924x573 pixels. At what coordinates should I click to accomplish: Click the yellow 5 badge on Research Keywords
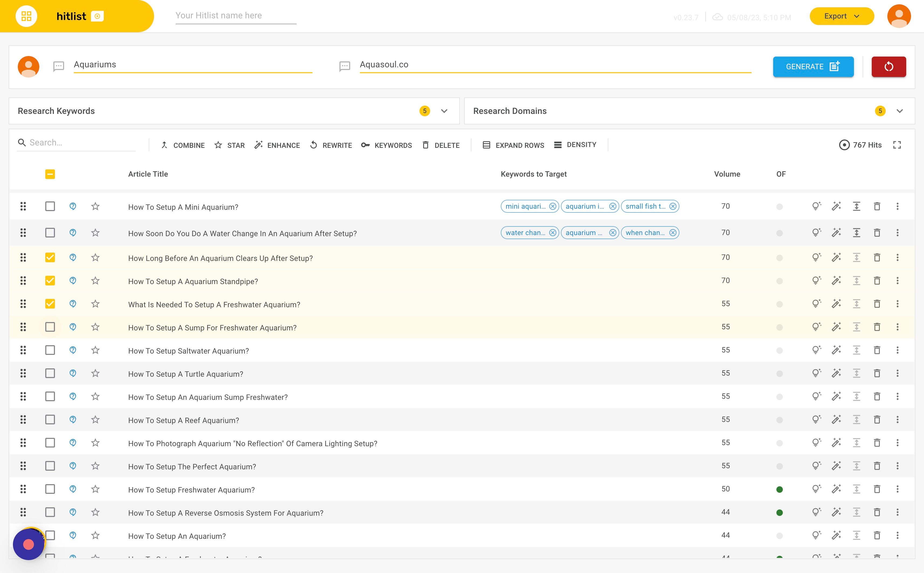pos(424,111)
